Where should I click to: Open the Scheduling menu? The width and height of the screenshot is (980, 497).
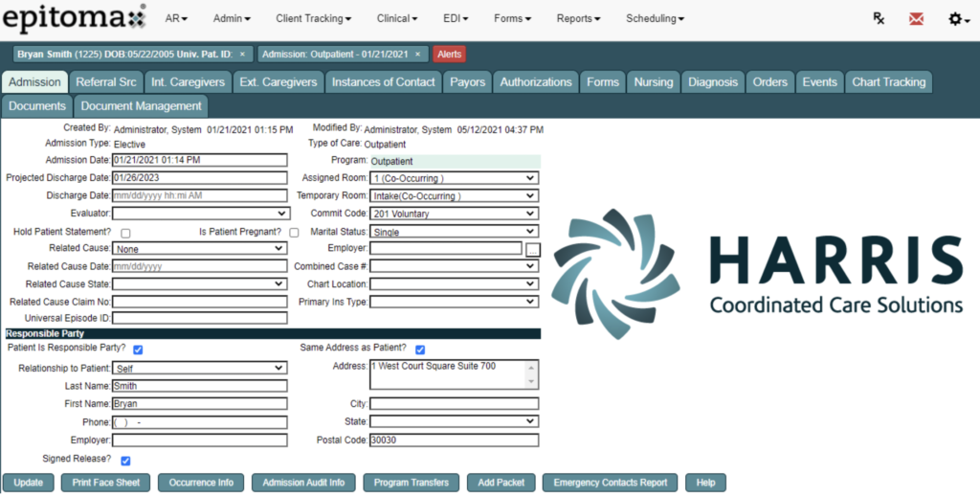pyautogui.click(x=655, y=19)
